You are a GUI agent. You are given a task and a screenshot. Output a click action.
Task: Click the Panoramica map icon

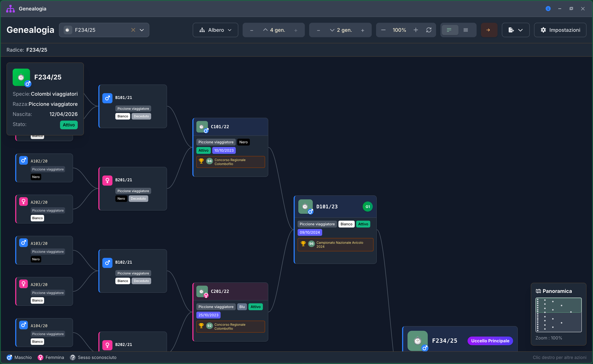coord(538,291)
